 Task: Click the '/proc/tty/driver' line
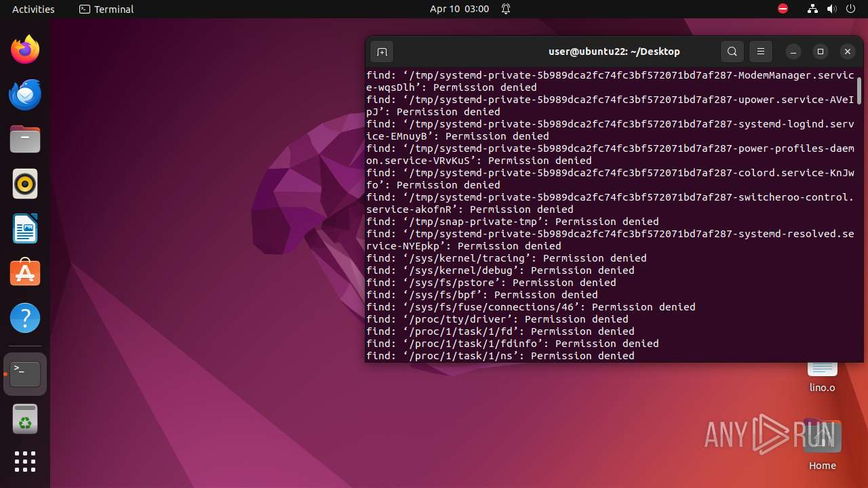(497, 319)
